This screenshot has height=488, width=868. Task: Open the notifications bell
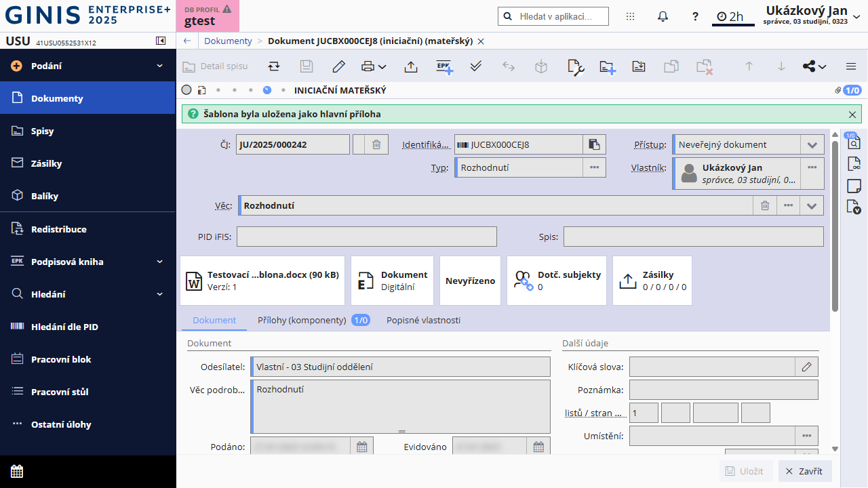[x=663, y=16]
